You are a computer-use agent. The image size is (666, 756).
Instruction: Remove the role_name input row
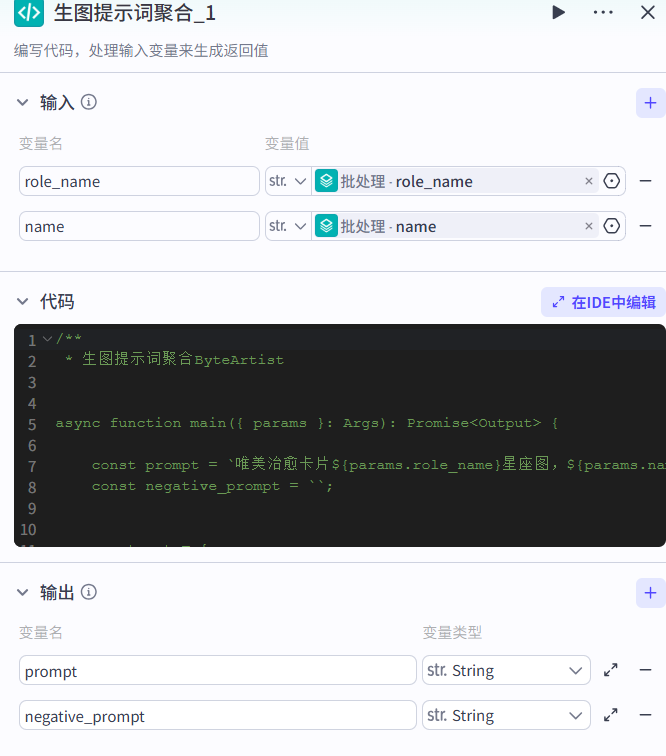tap(646, 181)
